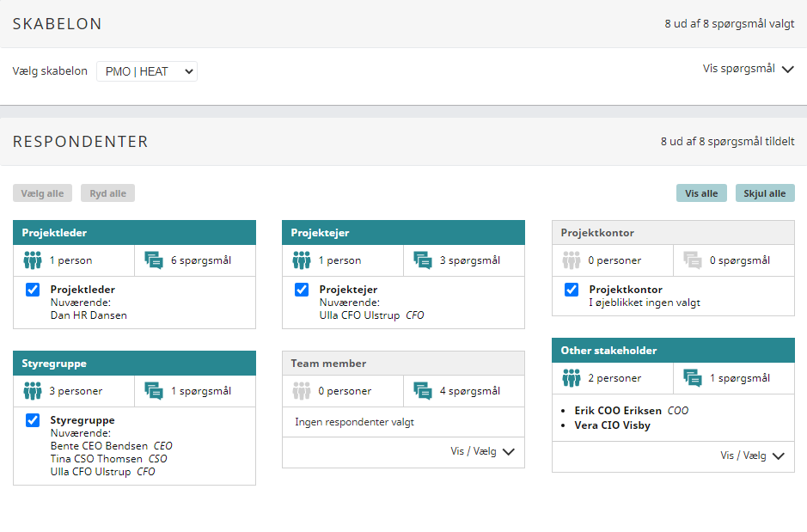Expand Vis spørgsmål section
This screenshot has width=807, height=532.
pos(748,69)
